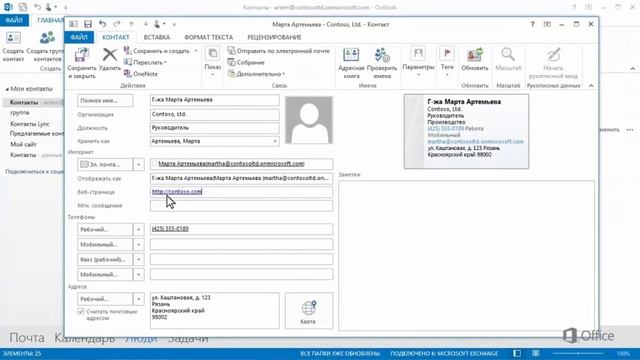
Task: Switch to the ФОРМАТ ТЕКСТА tab
Action: [x=209, y=37]
